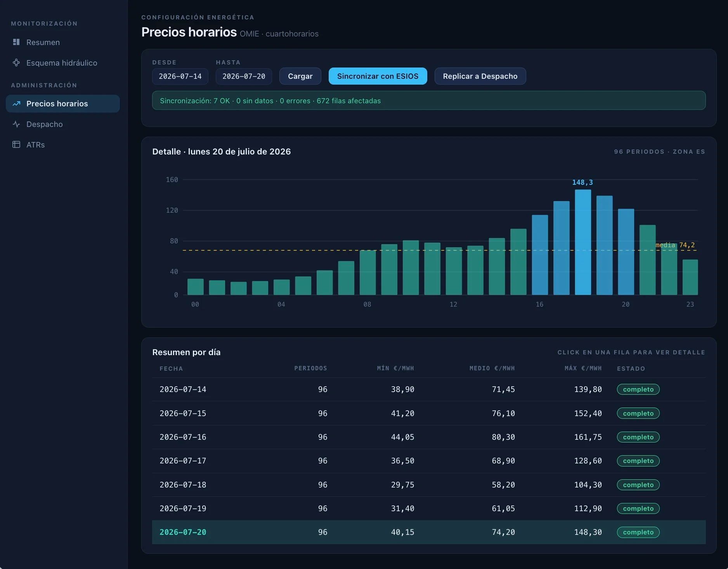Image resolution: width=728 pixels, height=569 pixels.
Task: Click the PERIODOS column header
Action: click(310, 368)
